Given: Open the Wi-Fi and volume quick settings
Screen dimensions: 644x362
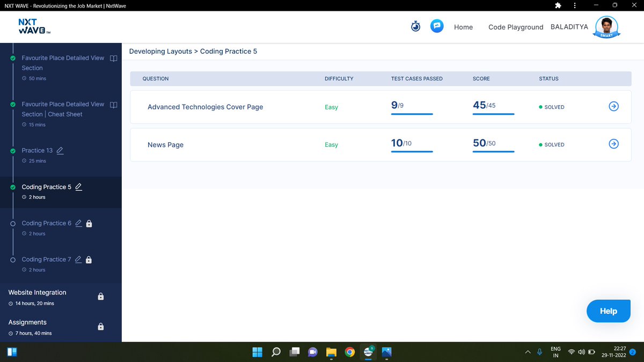Looking at the screenshot, I should 582,352.
